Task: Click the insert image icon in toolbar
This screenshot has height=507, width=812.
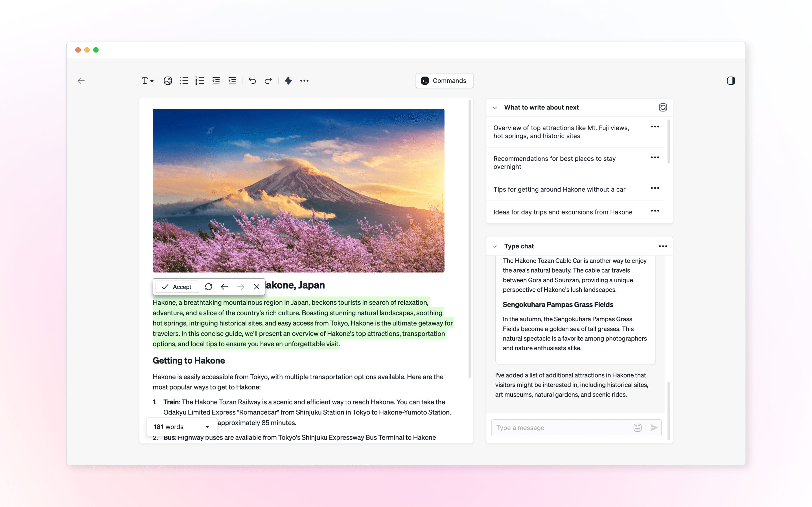Action: (x=168, y=80)
